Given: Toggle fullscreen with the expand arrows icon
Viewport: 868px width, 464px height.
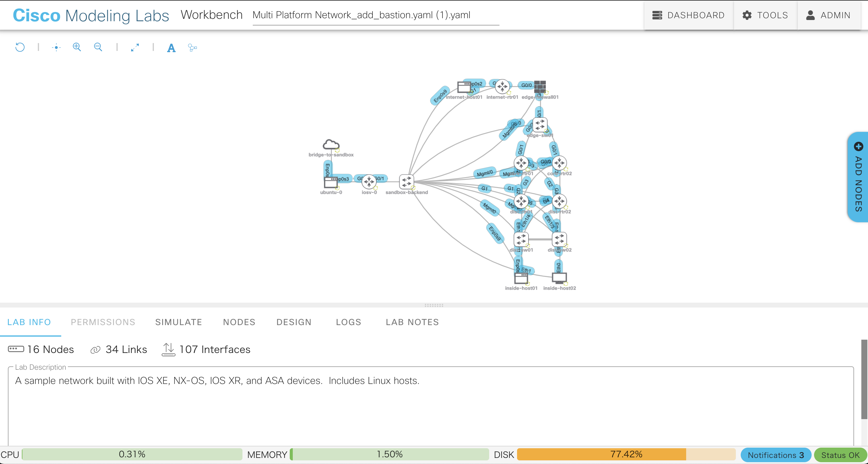Looking at the screenshot, I should coord(135,48).
